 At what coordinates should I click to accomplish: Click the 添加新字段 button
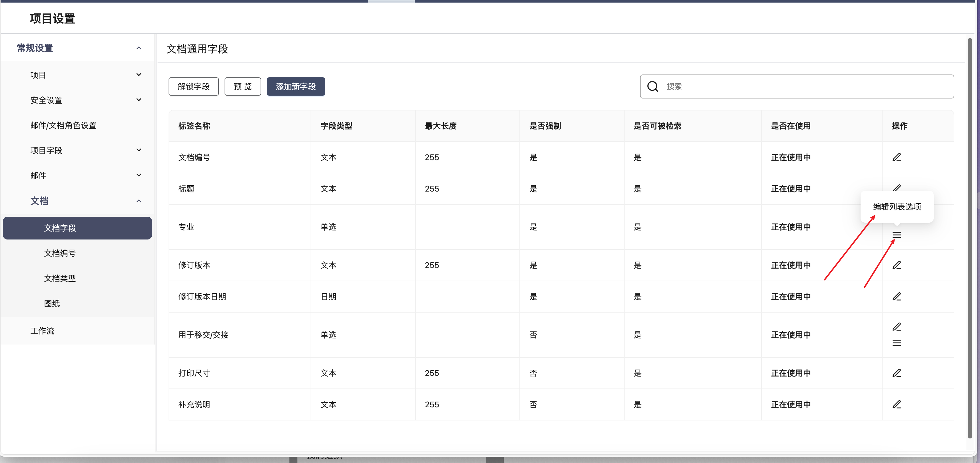[x=295, y=87]
